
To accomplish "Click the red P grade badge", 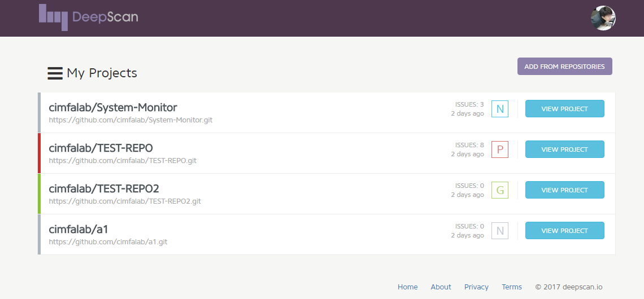I will point(500,149).
